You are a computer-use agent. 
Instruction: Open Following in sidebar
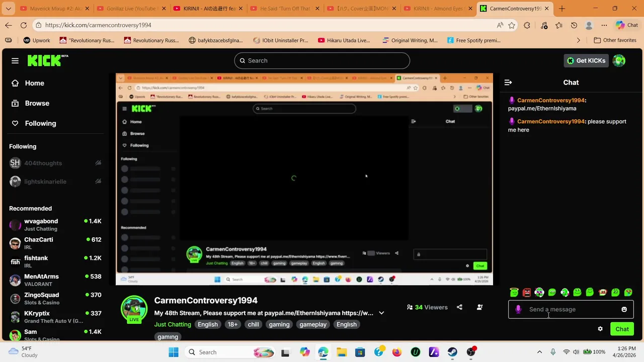(34, 123)
